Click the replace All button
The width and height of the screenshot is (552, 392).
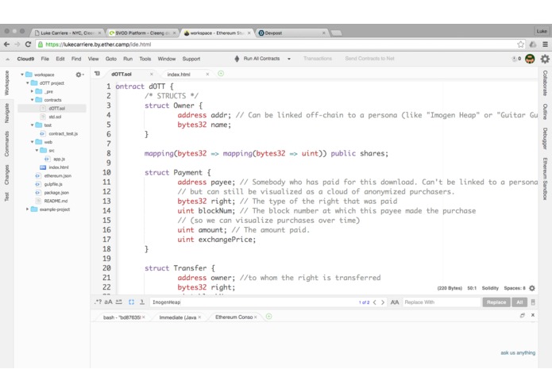pyautogui.click(x=519, y=302)
